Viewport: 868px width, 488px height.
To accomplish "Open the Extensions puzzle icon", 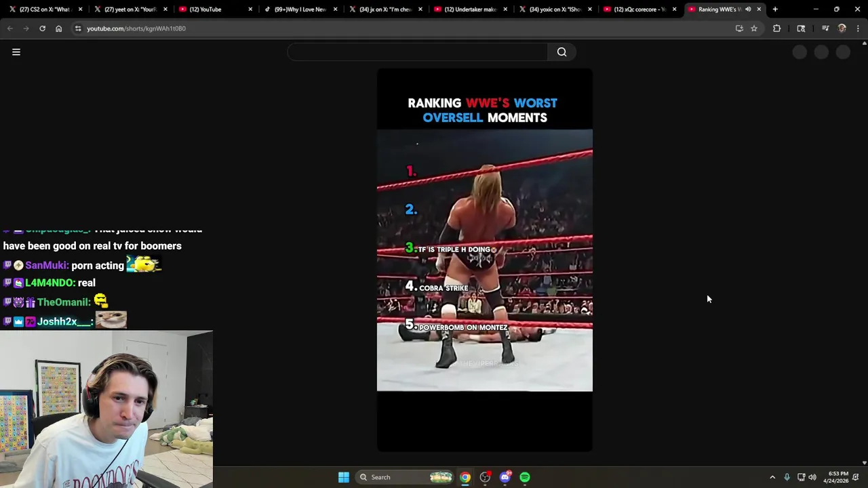I will [776, 28].
